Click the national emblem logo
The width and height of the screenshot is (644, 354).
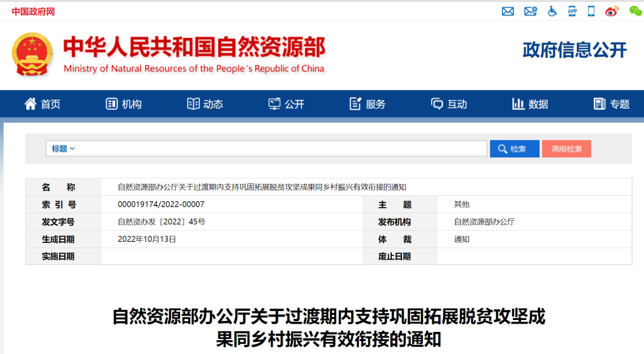(32, 54)
